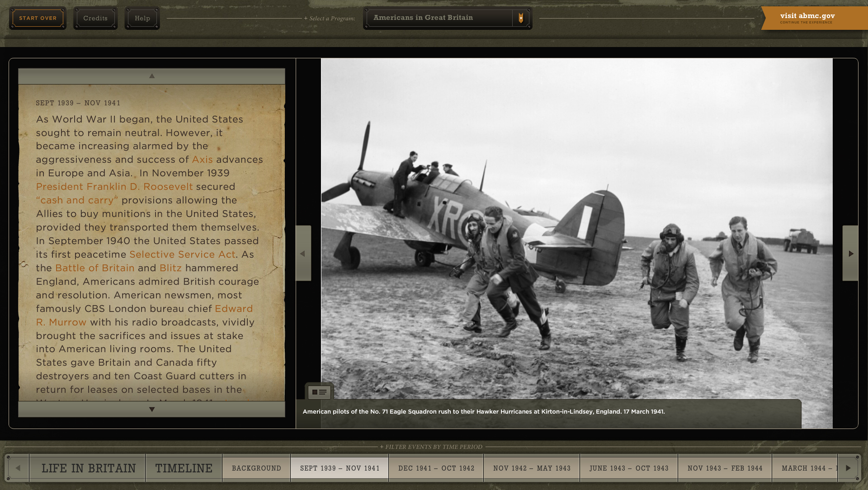Viewport: 868px width, 490px height.
Task: Toggle the photo caption icon
Action: (319, 392)
